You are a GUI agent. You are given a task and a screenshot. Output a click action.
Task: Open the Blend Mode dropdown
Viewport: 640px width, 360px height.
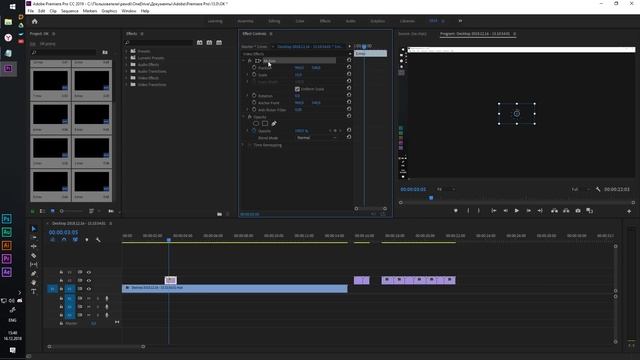click(317, 138)
